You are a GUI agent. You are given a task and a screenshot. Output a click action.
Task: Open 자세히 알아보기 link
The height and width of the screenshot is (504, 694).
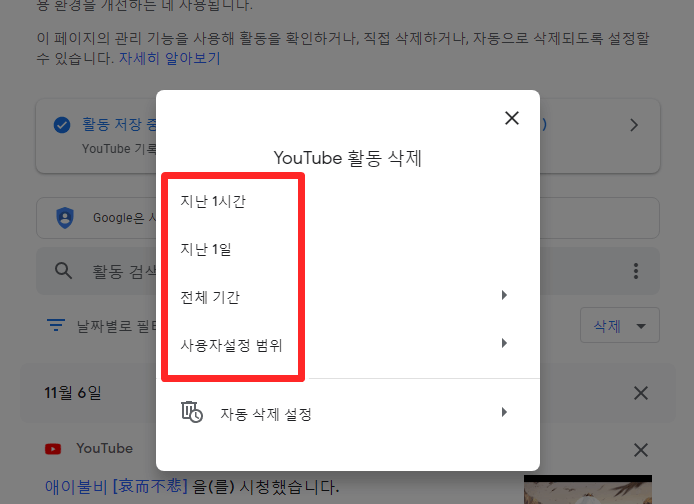[x=170, y=58]
